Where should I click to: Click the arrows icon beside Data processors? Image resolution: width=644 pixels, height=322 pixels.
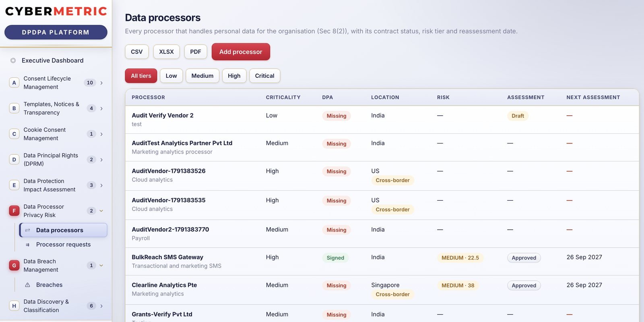[x=28, y=230]
